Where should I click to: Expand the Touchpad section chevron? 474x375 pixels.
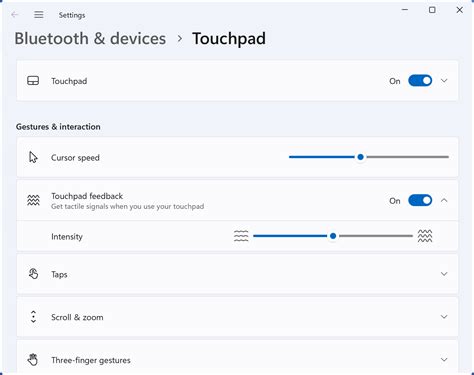click(x=444, y=81)
